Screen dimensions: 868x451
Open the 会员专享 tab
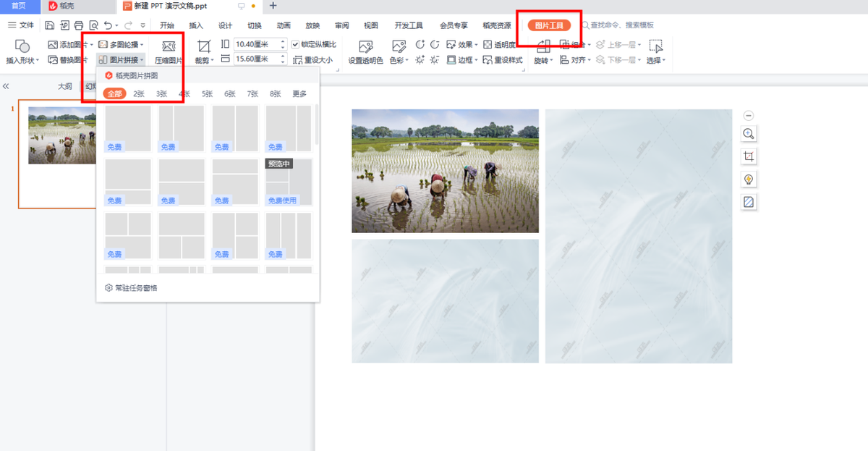[x=454, y=25]
